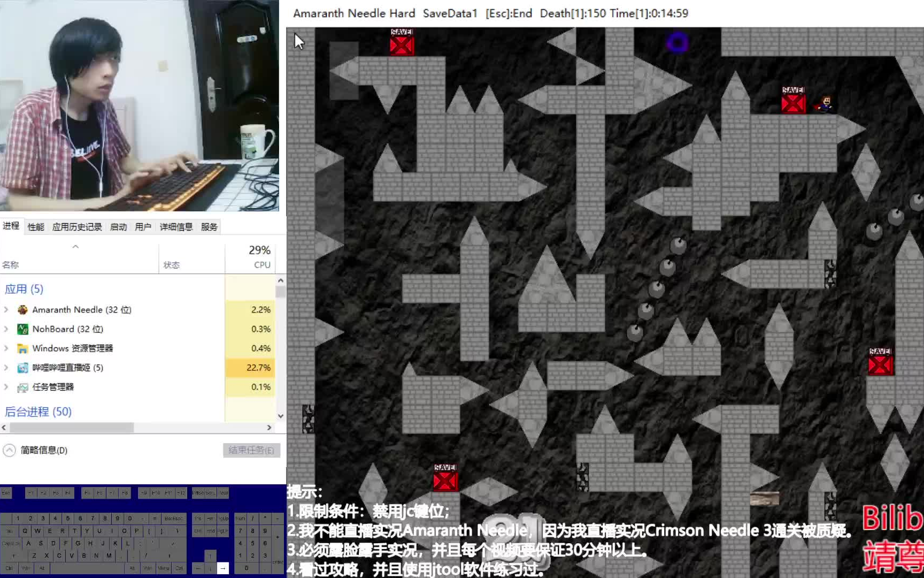Click the SAVE box near bottom hint text

point(445,477)
